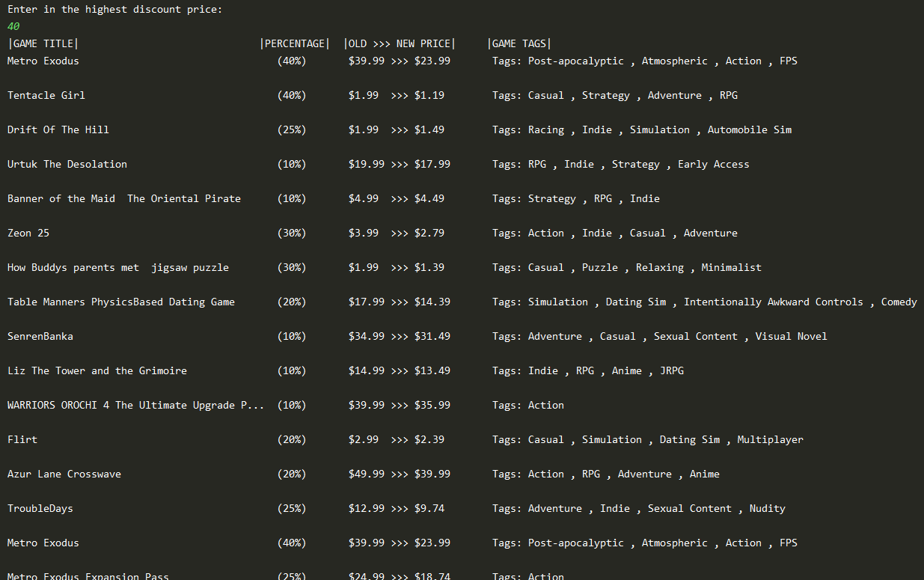Click "(30%)" in the Zeon 25 row

tap(292, 233)
